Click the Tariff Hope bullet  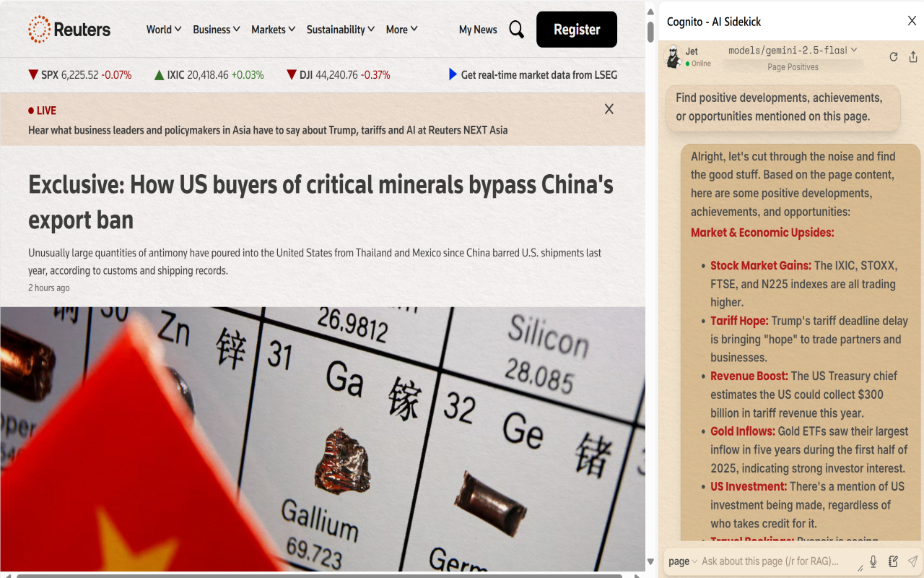pyautogui.click(x=809, y=339)
